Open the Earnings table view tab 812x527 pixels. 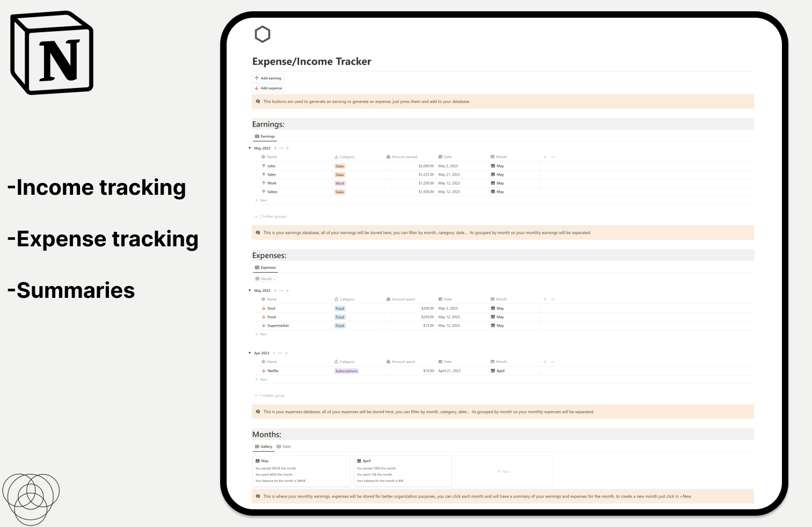point(265,136)
